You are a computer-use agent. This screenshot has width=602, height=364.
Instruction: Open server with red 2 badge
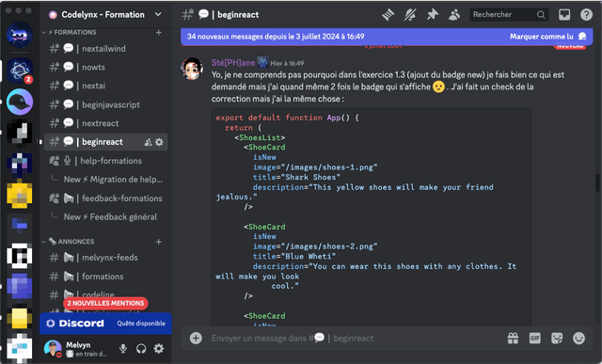click(x=19, y=71)
